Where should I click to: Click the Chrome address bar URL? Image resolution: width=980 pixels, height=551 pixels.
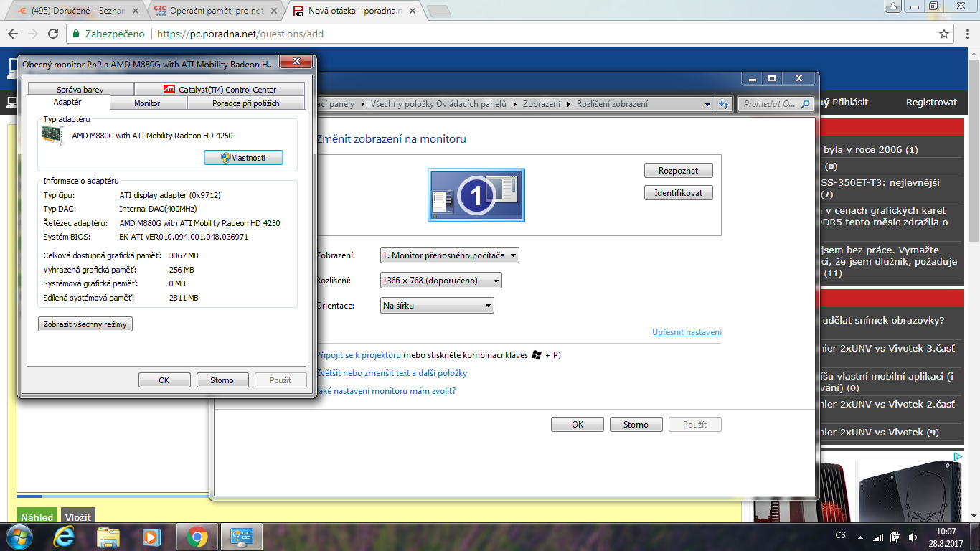pos(240,34)
